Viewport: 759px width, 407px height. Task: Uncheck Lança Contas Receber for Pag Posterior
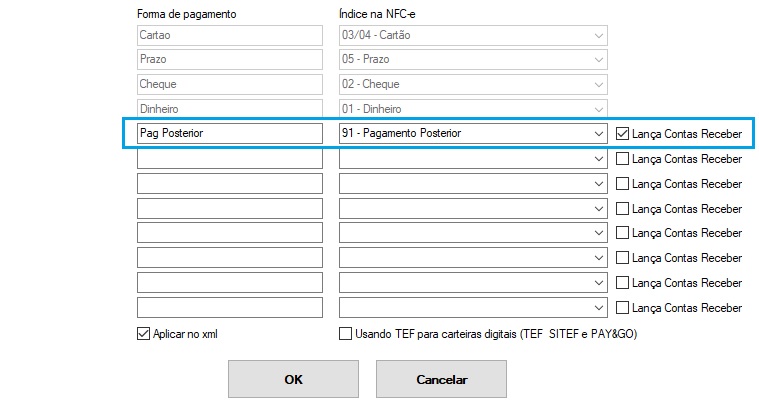point(623,133)
